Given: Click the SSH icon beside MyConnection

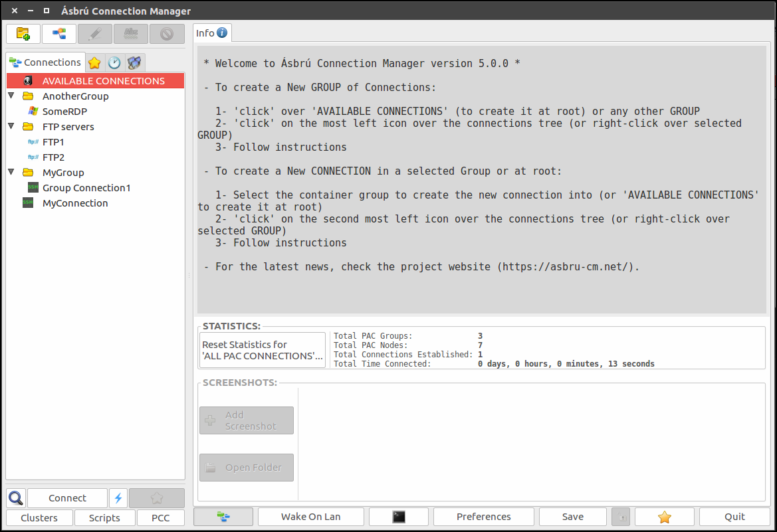Looking at the screenshot, I should (x=28, y=203).
